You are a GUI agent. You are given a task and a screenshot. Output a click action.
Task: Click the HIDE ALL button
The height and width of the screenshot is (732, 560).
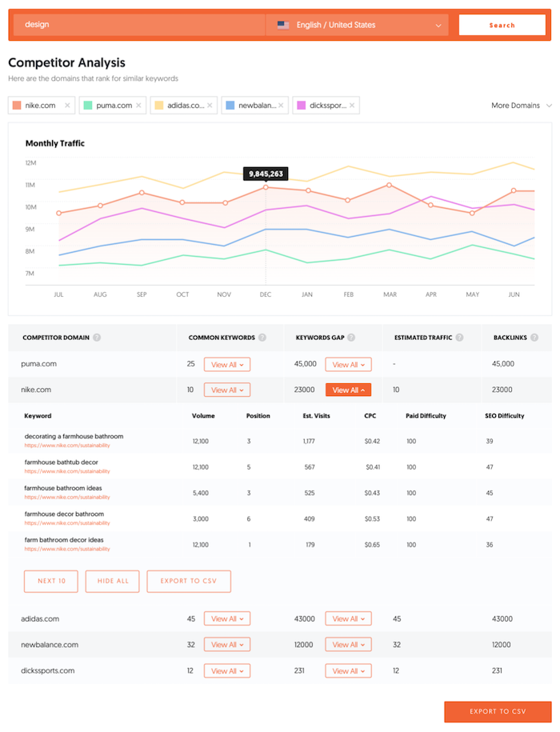[x=113, y=582]
